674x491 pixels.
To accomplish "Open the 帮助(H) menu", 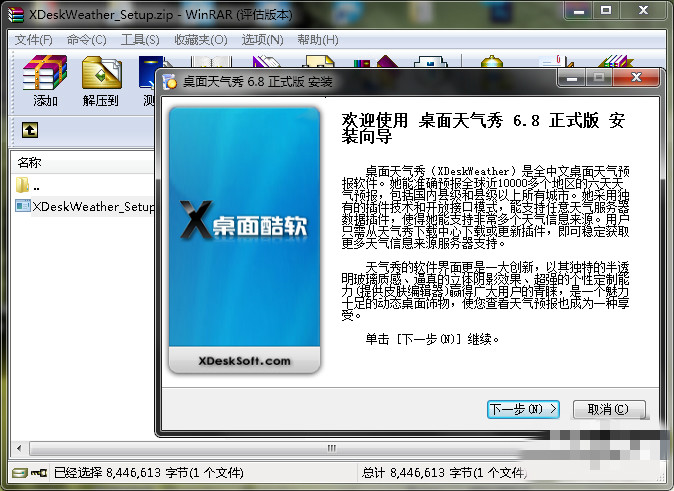I will click(318, 40).
